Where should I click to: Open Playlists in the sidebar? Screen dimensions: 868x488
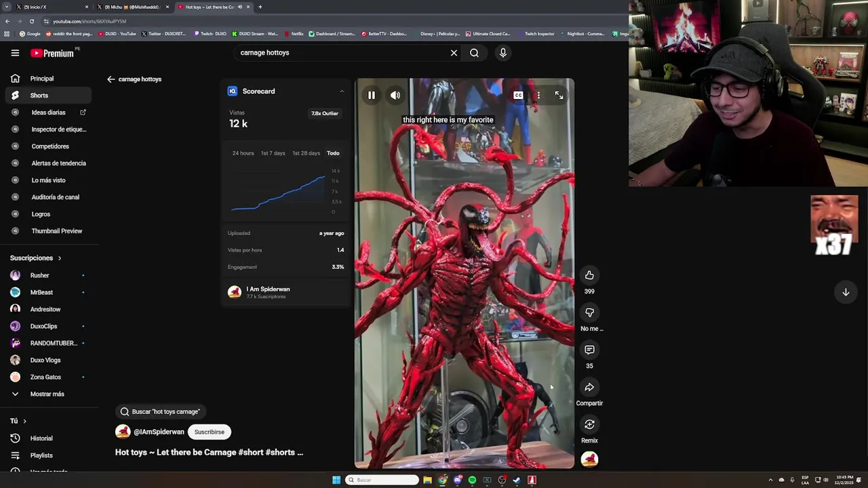click(x=48, y=455)
